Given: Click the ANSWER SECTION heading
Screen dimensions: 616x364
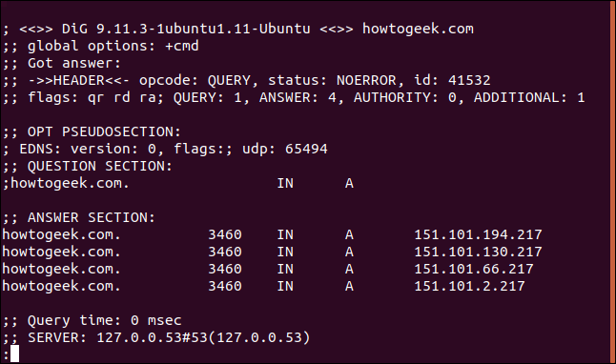Looking at the screenshot, I should (91, 217).
